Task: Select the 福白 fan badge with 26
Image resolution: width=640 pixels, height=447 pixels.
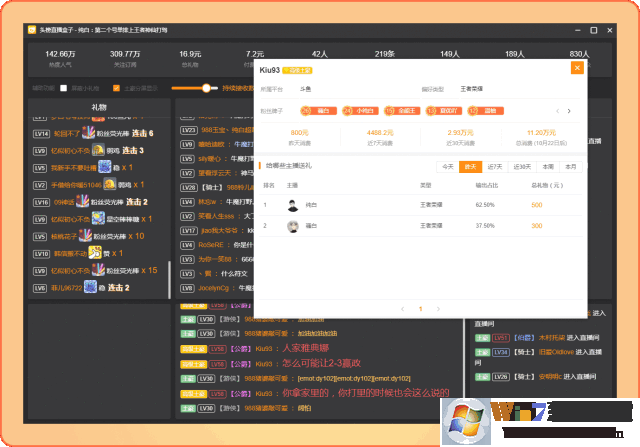Action: point(302,111)
